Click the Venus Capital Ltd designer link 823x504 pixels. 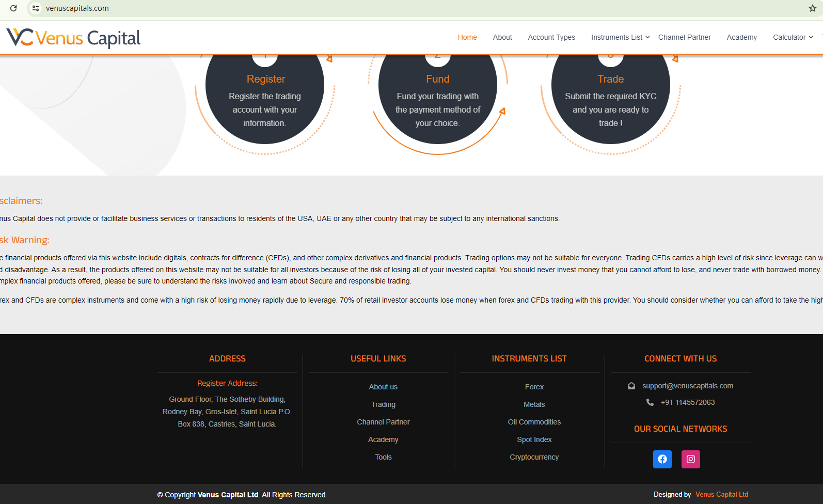(x=721, y=494)
